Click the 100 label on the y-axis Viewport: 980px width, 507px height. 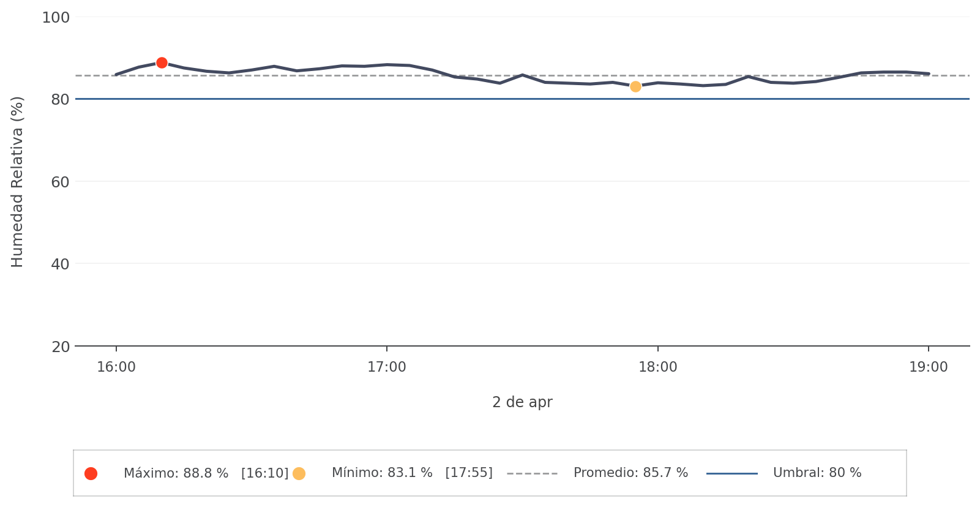pos(56,18)
